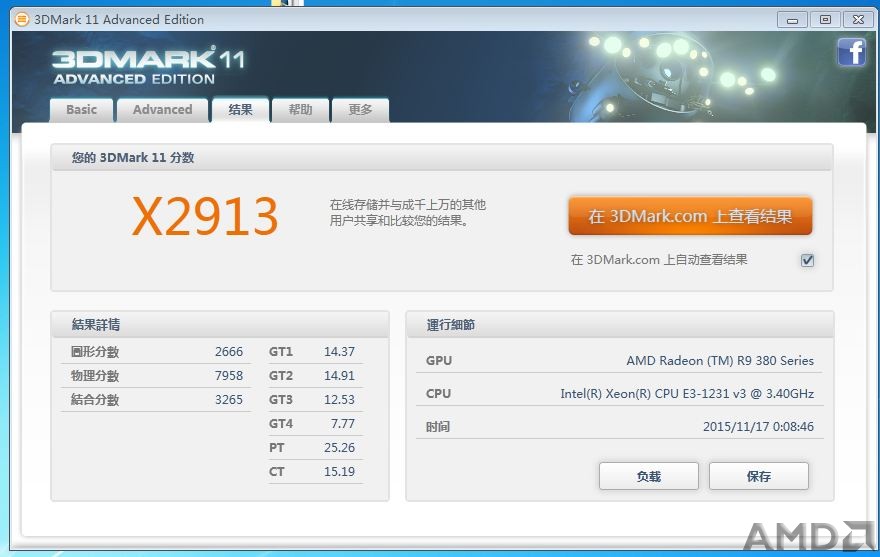Click 在 3DMark.com 上查看结果 orange button

[x=690, y=216]
